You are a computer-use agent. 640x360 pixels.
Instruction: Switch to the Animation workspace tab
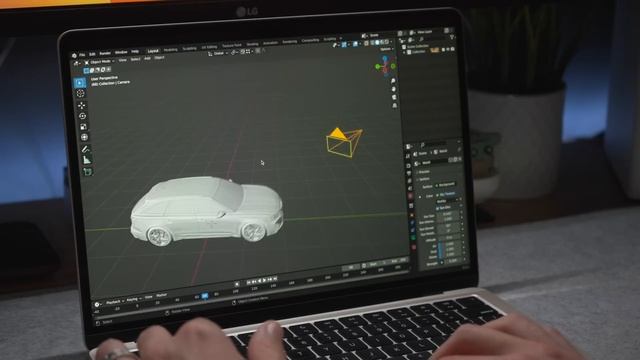coord(270,43)
